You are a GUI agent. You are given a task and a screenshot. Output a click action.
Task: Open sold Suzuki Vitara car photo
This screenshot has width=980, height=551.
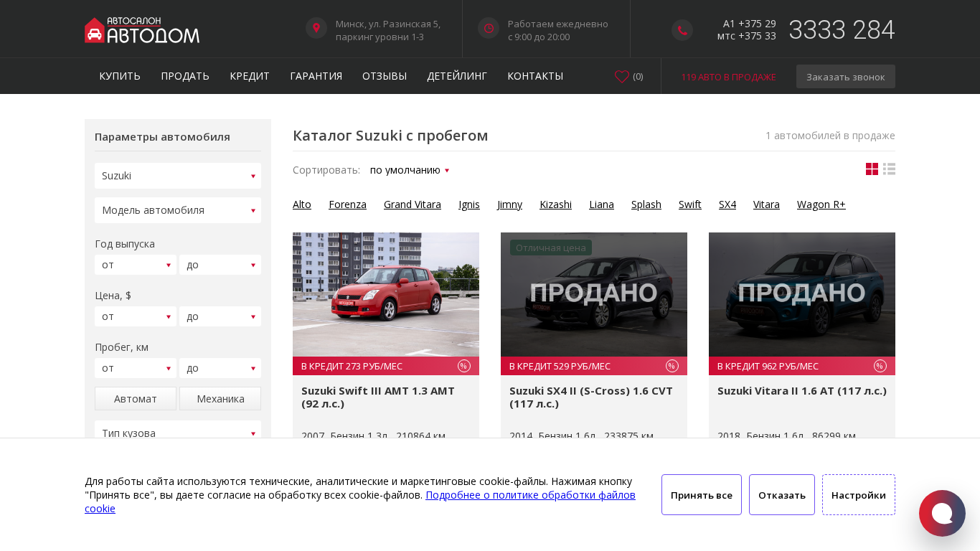(802, 294)
